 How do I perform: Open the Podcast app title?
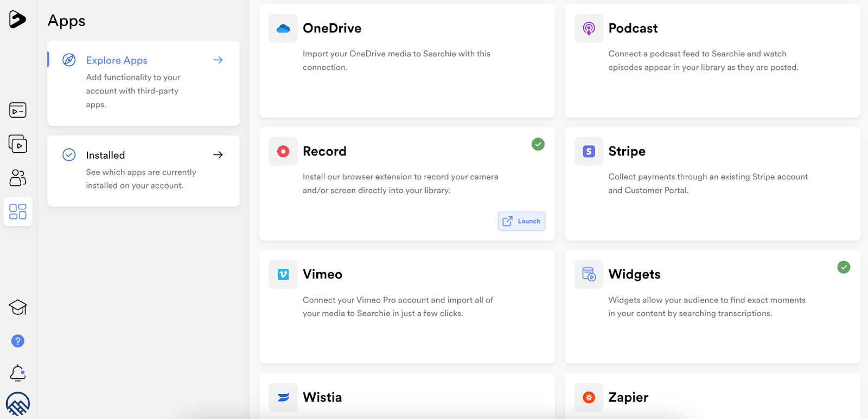(633, 28)
